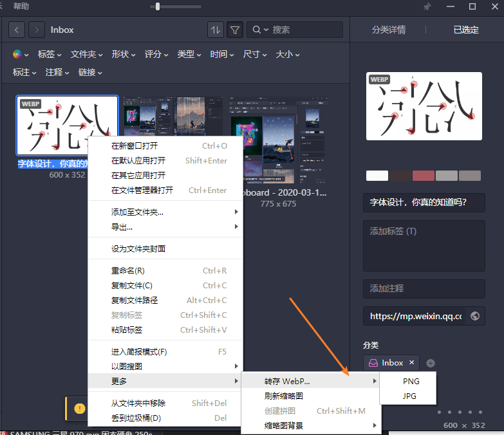Select the board 2020-03-1 screenshot thumbnail
Image resolution: width=504 pixels, height=435 pixels.
pos(278,140)
